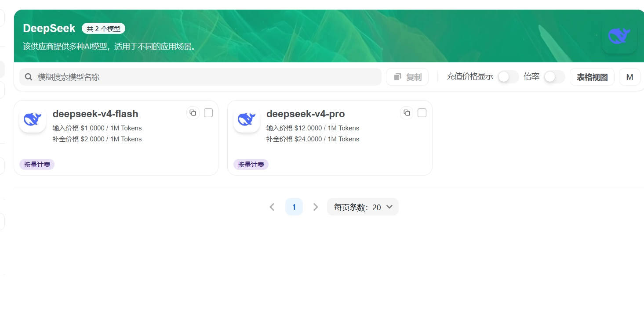The image size is (644, 327).
Task: Click the 按量计费 tag on deepseek-v4-flash
Action: tap(37, 165)
